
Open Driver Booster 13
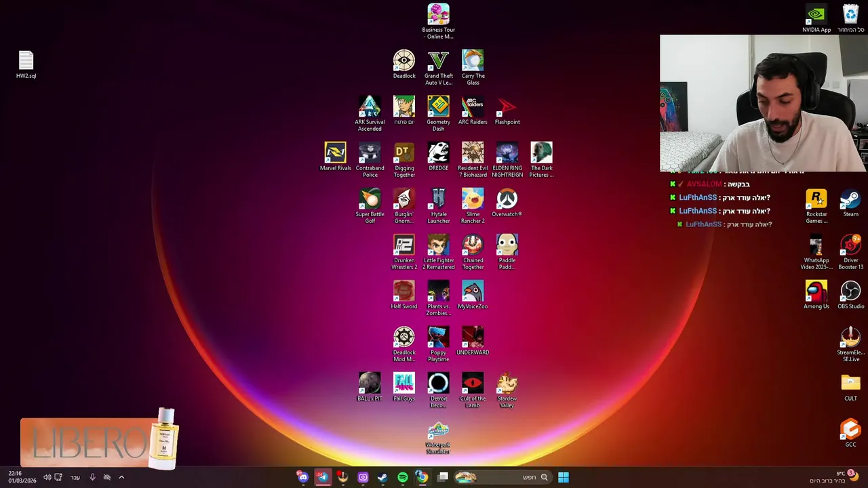point(850,251)
